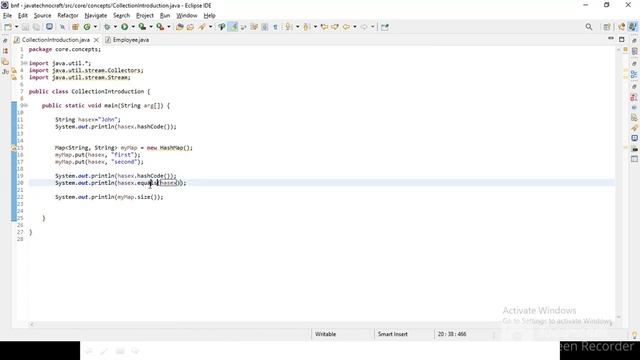Expand the New wizard dropdown arrow

16,27
